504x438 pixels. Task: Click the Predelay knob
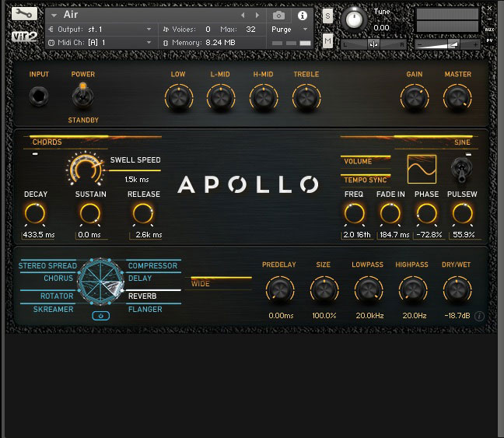click(x=280, y=290)
